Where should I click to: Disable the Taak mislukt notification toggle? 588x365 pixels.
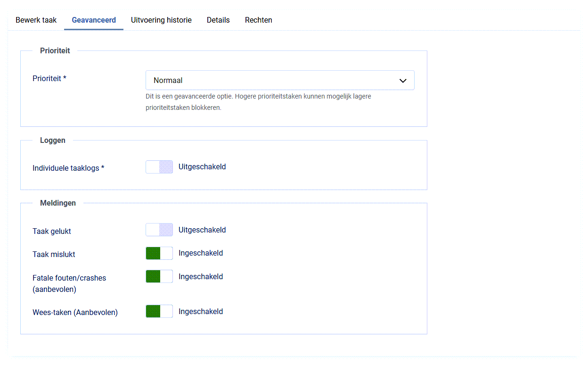click(x=159, y=253)
